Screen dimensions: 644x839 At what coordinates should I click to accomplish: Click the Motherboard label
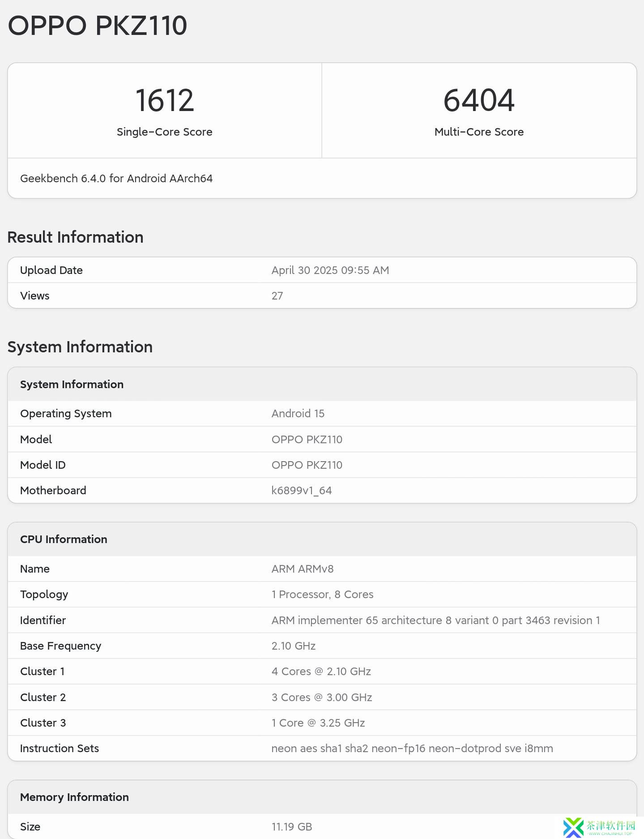pos(53,491)
